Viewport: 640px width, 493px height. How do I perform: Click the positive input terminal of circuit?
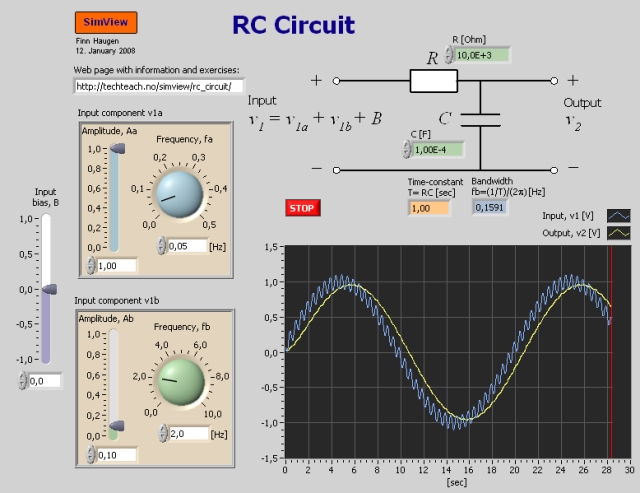coord(336,81)
